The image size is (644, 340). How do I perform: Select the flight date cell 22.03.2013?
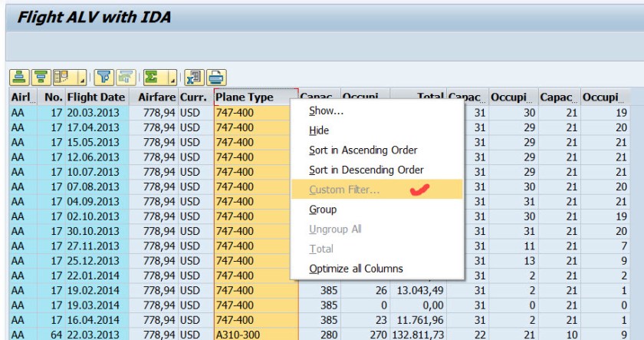(97, 335)
